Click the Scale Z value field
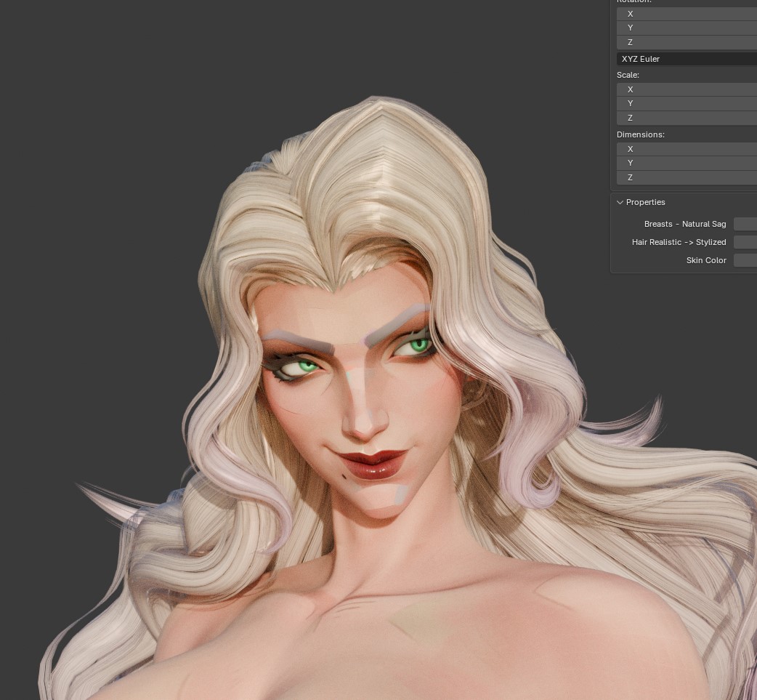 tap(687, 118)
